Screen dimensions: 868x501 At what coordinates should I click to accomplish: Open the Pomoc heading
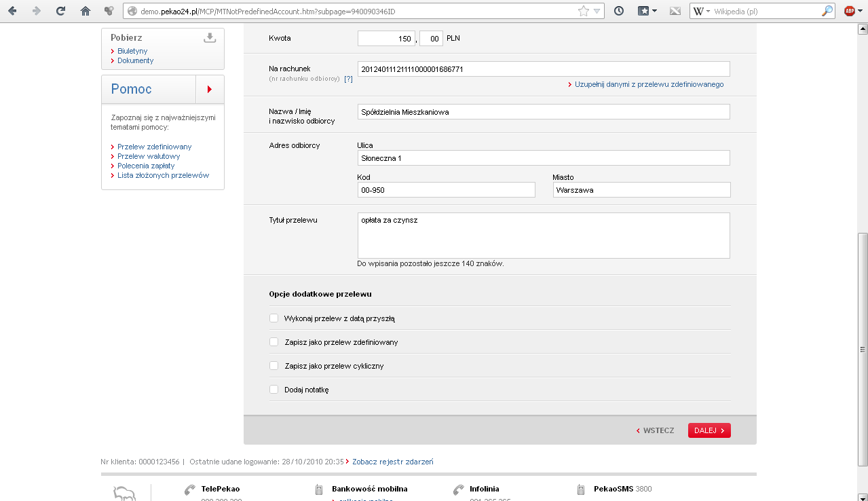(132, 89)
